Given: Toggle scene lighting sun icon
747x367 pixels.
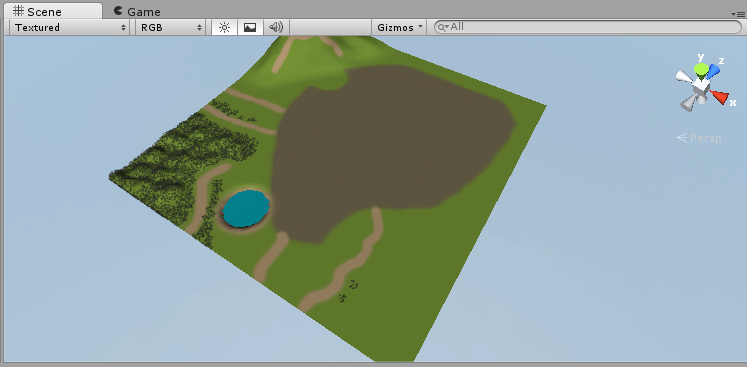Looking at the screenshot, I should (224, 28).
